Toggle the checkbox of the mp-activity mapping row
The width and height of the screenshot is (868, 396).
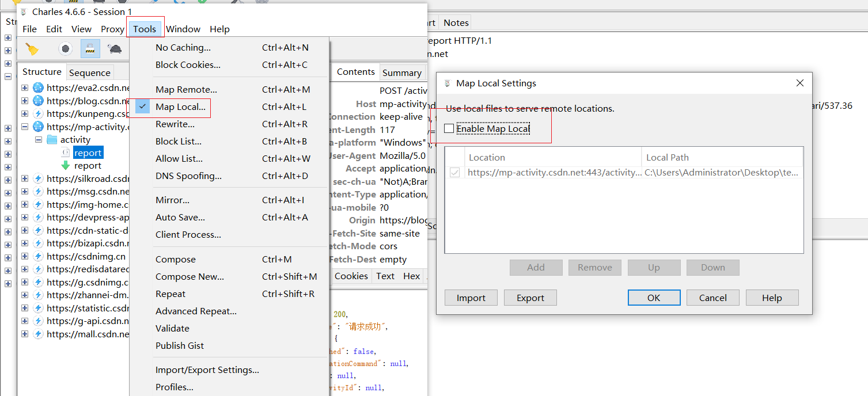(x=455, y=172)
